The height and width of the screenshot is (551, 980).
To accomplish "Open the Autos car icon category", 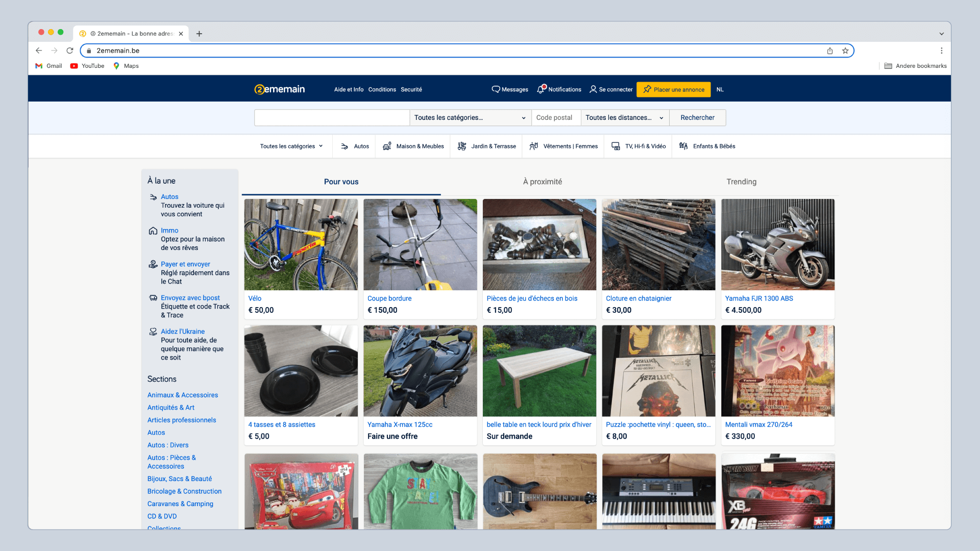I will [345, 146].
